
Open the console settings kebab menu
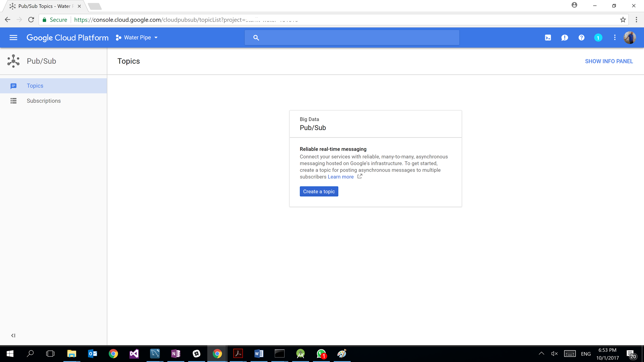tap(614, 38)
